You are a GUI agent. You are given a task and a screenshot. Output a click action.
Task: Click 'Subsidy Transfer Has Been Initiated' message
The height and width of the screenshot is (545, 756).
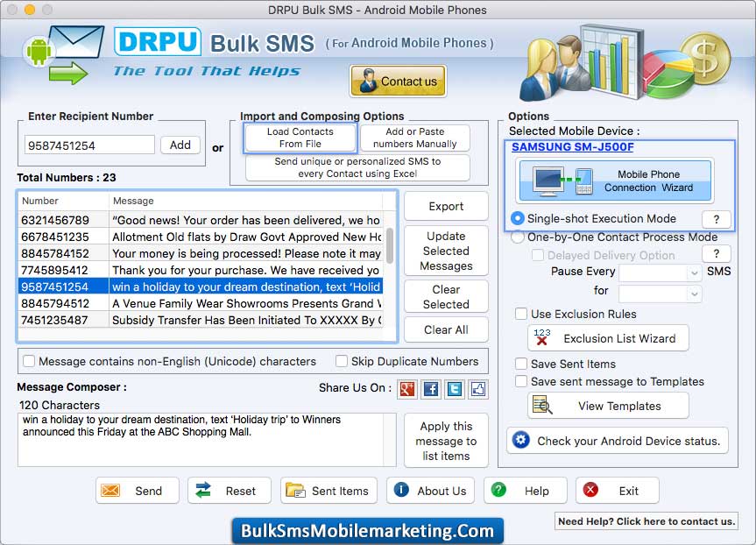(246, 320)
